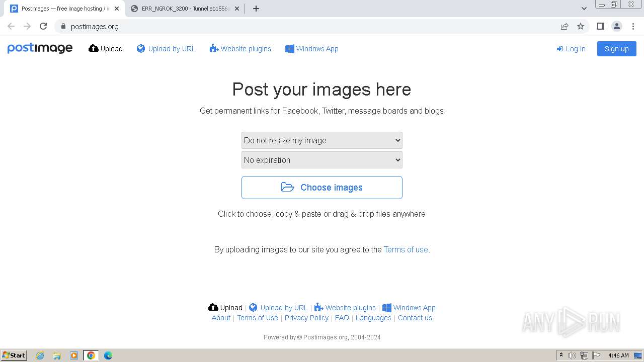Open Upload in top navigation
Image resolution: width=644 pixels, height=362 pixels.
click(x=106, y=49)
